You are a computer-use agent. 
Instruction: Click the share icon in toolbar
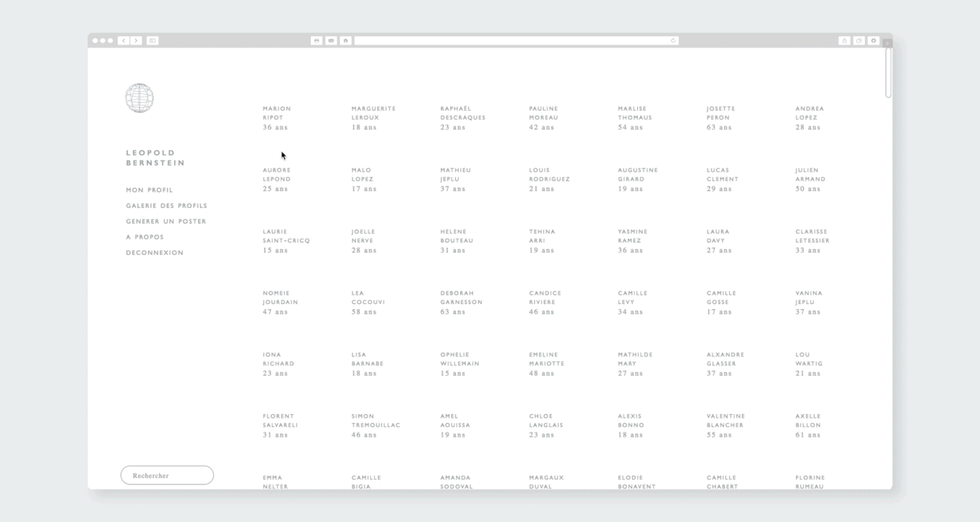(x=844, y=41)
